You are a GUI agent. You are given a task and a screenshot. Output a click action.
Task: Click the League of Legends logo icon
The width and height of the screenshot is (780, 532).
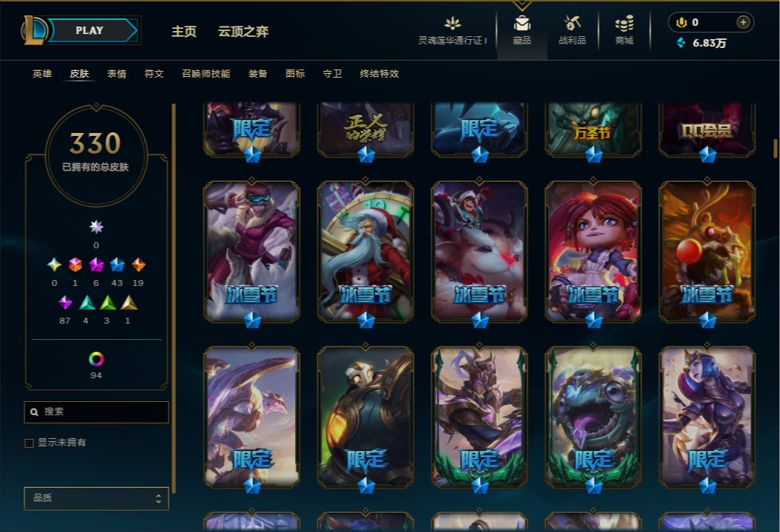click(x=34, y=30)
